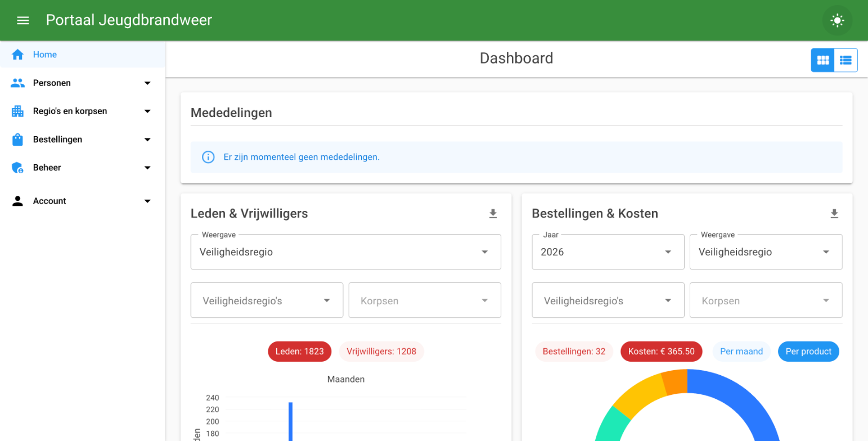This screenshot has width=868, height=441.
Task: Open Veiligheidsregio's dropdown in Bestellingen card
Action: [x=608, y=300]
